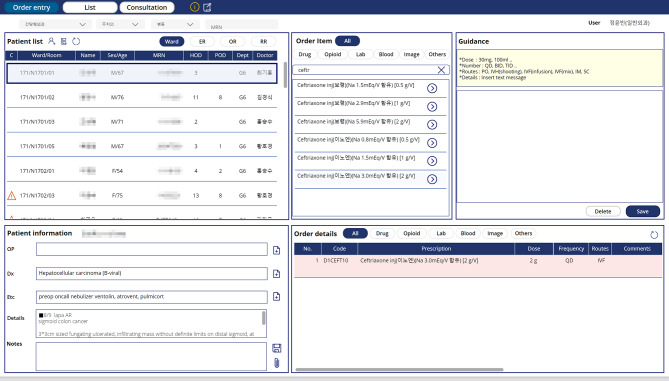Sort by the HOD column header
669x381 pixels.
pos(196,55)
